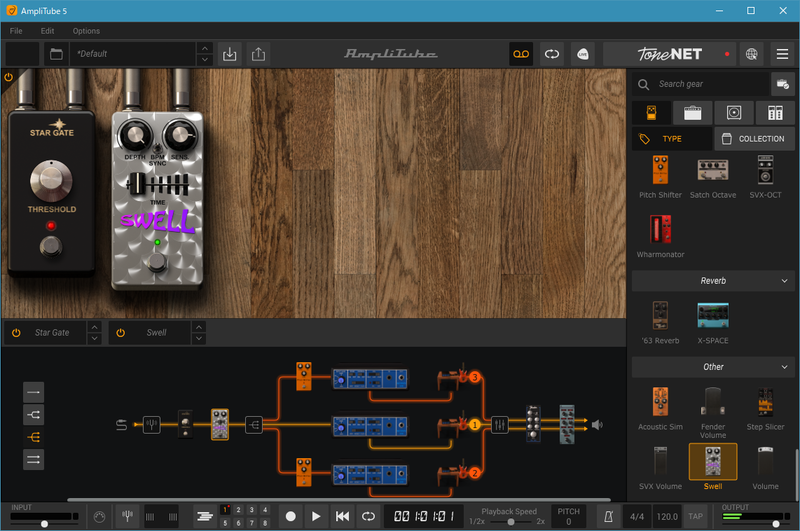Toggle the stomp view power button
800x531 pixels.
9,78
